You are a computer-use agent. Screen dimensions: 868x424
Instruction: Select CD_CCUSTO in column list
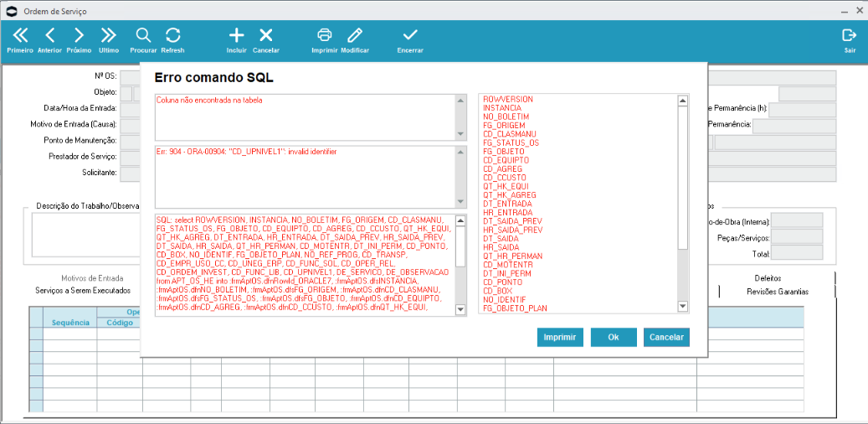coord(504,178)
